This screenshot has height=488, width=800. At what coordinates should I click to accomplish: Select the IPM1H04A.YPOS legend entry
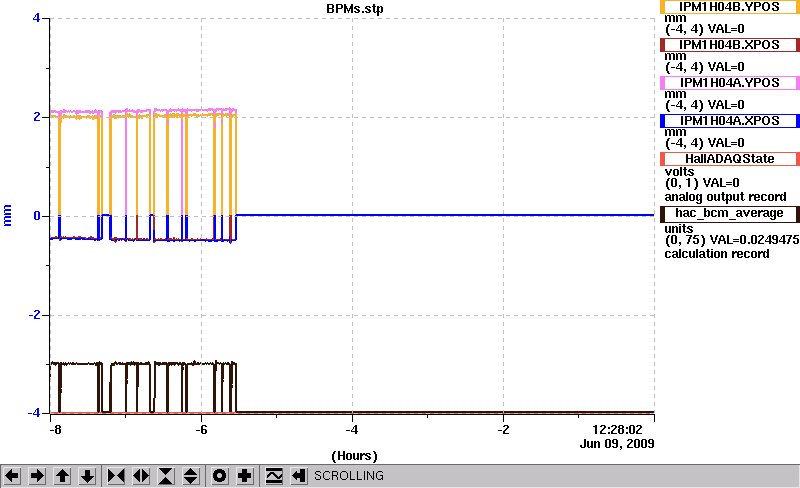pyautogui.click(x=730, y=83)
